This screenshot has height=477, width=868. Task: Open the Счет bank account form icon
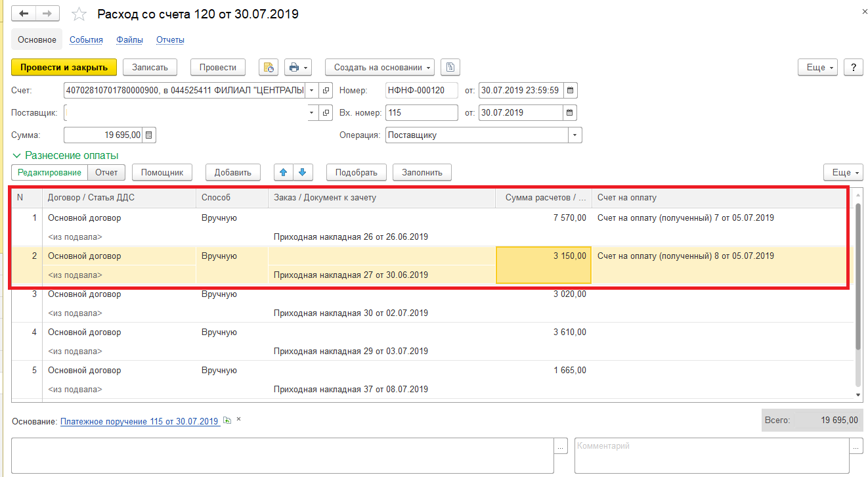pos(326,91)
